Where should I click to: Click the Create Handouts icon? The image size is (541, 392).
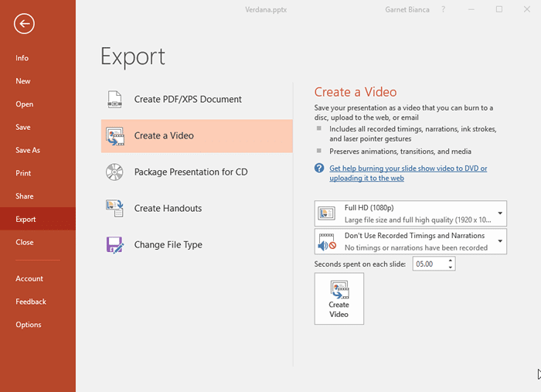point(114,209)
